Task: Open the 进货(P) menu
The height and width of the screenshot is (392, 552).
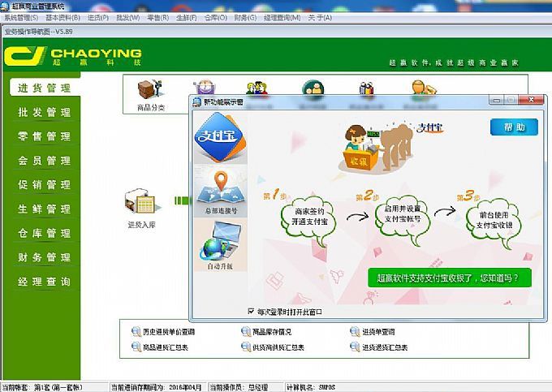Action: (98, 18)
